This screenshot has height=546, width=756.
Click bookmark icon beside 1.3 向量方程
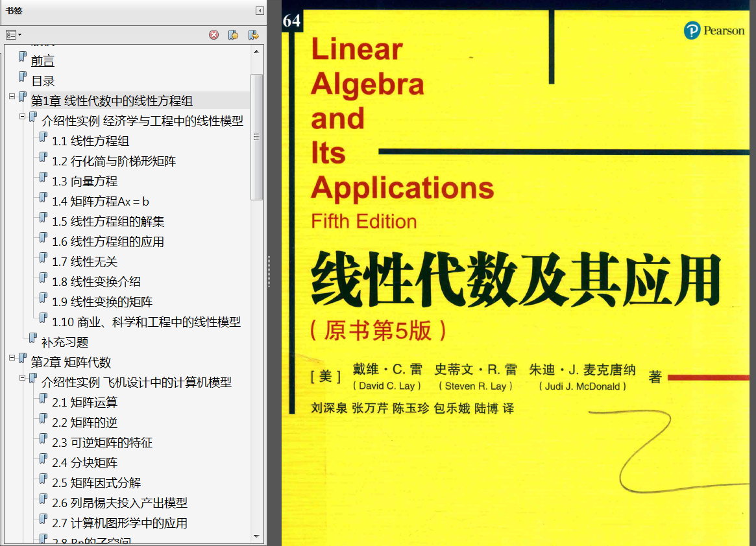43,177
